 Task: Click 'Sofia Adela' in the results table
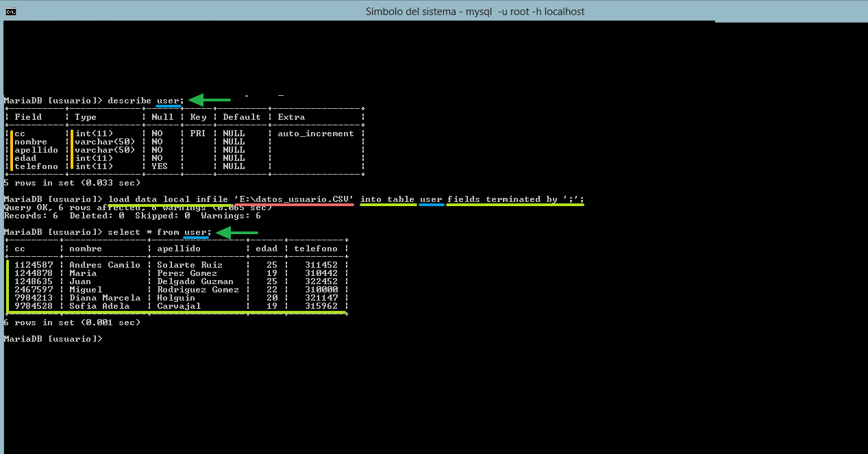(x=99, y=306)
